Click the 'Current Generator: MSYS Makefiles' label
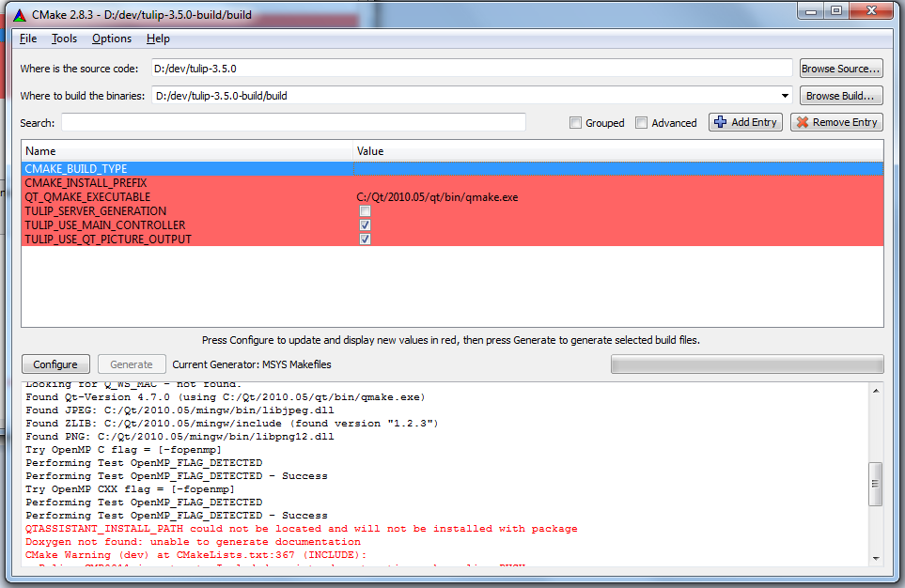 [252, 364]
